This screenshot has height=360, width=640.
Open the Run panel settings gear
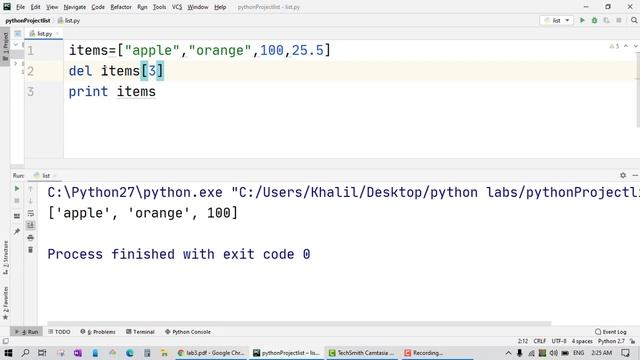tap(623, 175)
